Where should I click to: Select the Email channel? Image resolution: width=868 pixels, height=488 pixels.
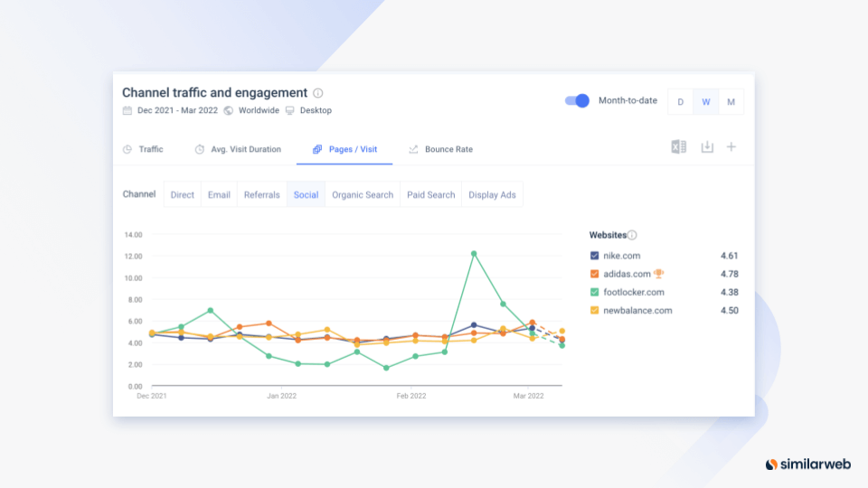219,195
